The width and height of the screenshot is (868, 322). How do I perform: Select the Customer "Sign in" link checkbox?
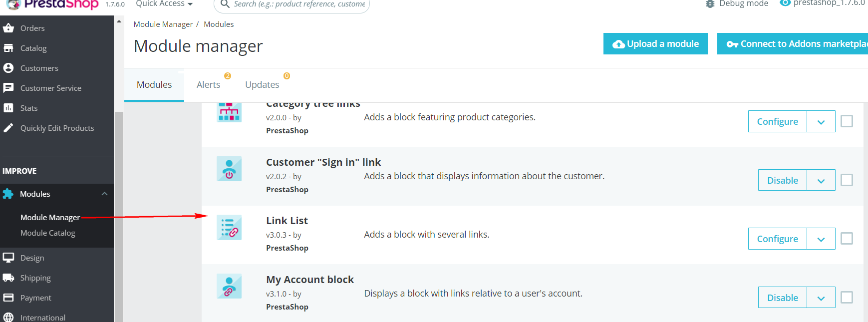pyautogui.click(x=847, y=180)
